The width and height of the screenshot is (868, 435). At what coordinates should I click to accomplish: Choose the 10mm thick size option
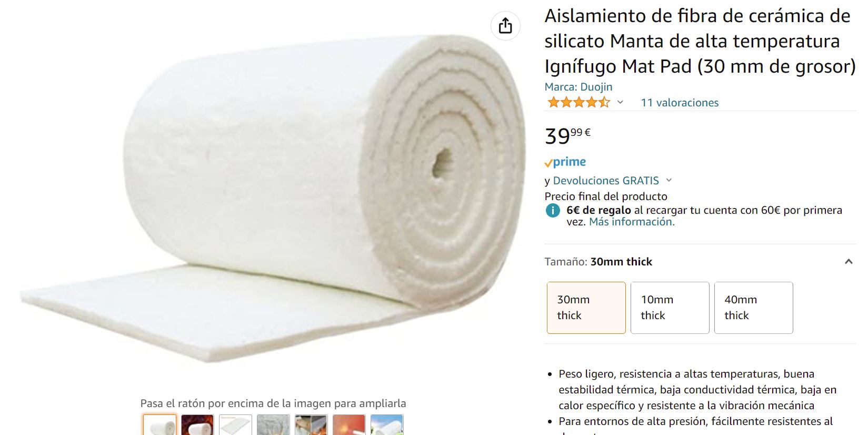click(x=670, y=308)
